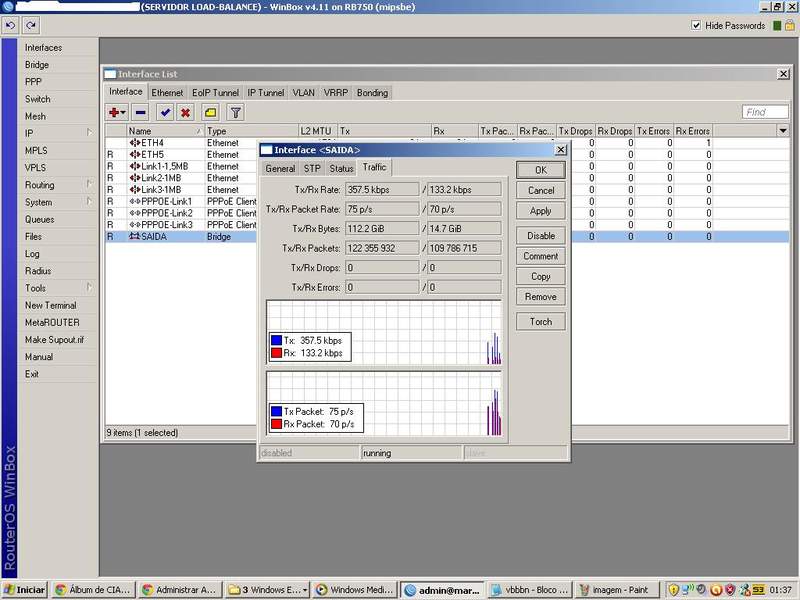The height and width of the screenshot is (600, 800).
Task: Open Bridge in the sidebar menu
Action: pyautogui.click(x=37, y=65)
